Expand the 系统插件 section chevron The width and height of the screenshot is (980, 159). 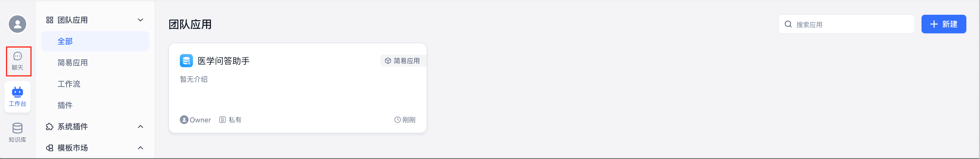pyautogui.click(x=140, y=126)
